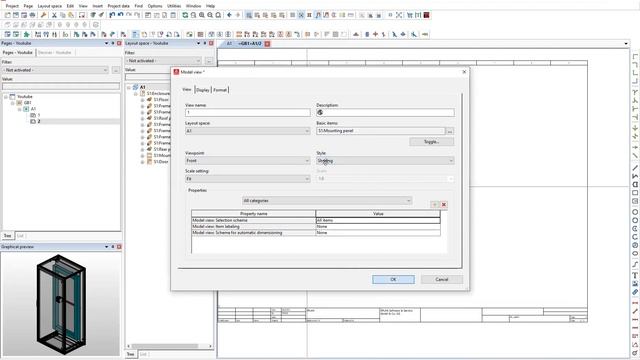Image resolution: width=640 pixels, height=360 pixels.
Task: Click the pin icon of Graphical preview panel
Action: (x=113, y=247)
